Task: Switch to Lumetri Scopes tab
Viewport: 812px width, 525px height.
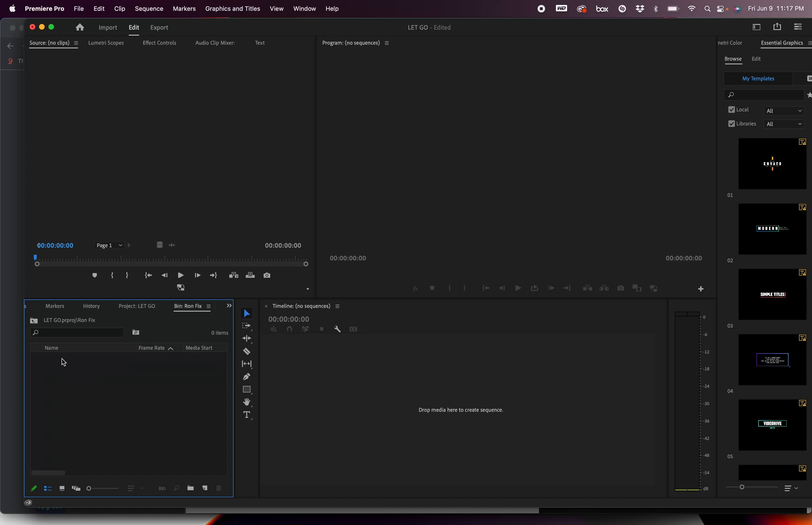Action: (106, 43)
